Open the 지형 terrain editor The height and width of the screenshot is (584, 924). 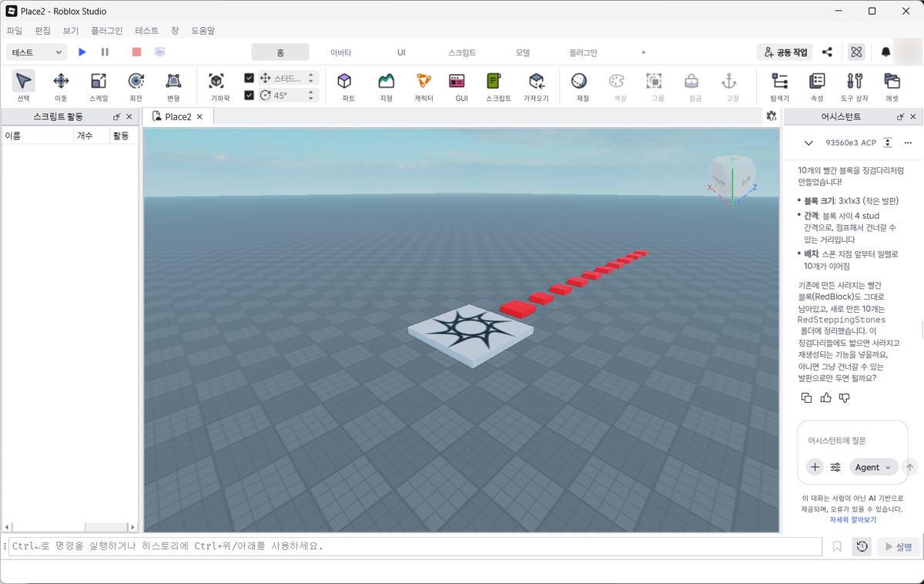(386, 87)
